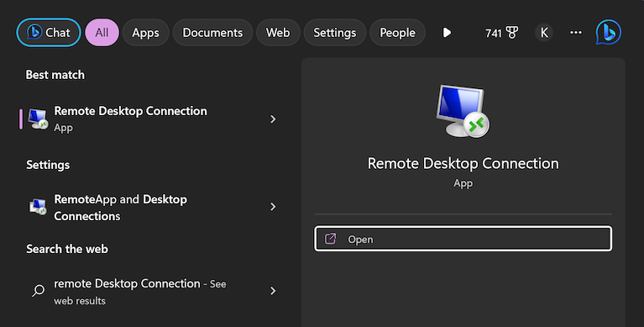Open the three-dot options menu
Screen dimensions: 644x327
[x=576, y=33]
